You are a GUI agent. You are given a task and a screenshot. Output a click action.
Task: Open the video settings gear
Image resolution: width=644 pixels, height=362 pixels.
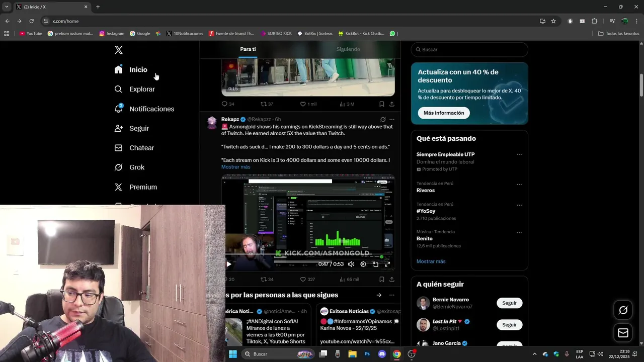(363, 264)
